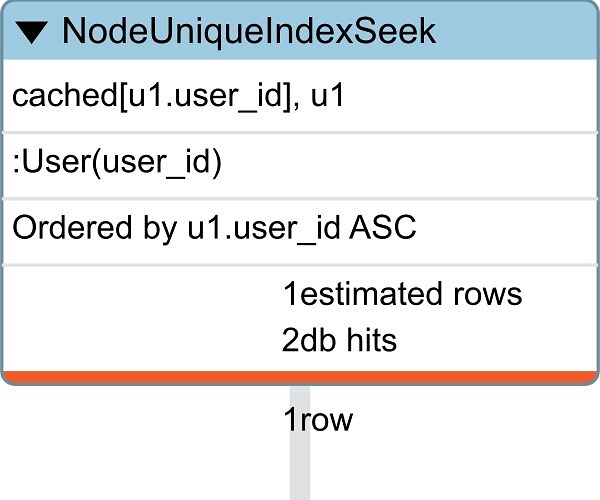
Task: Click the :User(user_id) index row
Action: [300, 166]
